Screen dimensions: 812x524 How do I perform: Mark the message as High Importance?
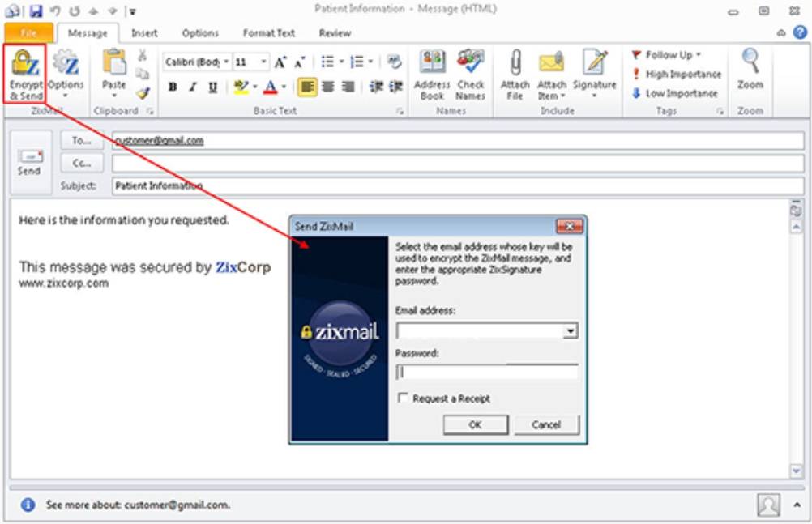[x=677, y=74]
